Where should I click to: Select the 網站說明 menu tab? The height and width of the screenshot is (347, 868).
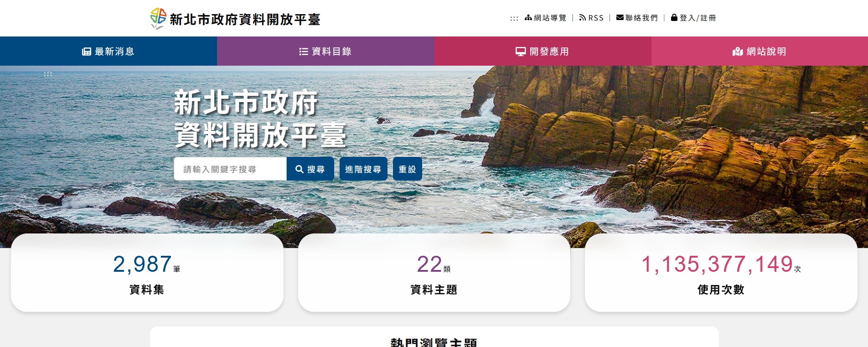coord(759,51)
